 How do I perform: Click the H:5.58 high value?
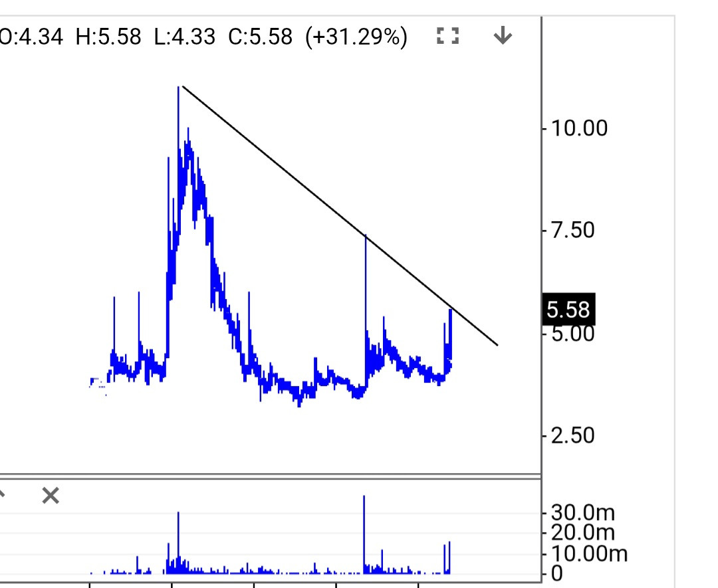(x=108, y=37)
